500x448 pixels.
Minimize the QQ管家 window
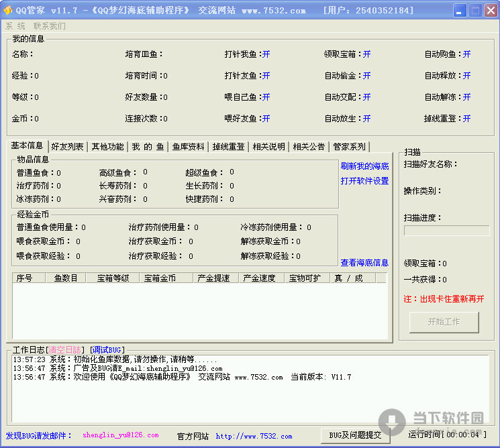point(460,11)
